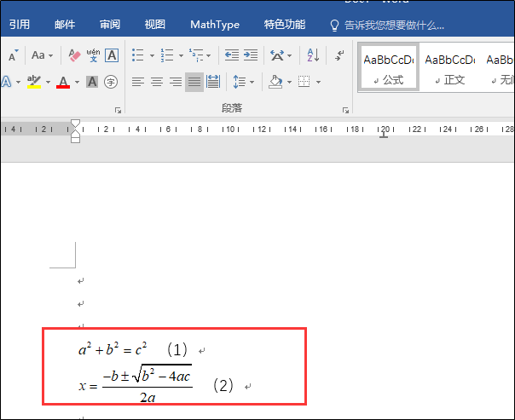Center align text
515x420 pixels.
point(157,82)
